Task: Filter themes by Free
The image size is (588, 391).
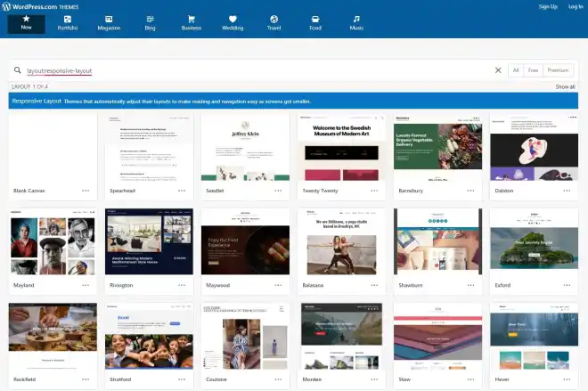Action: tap(534, 70)
